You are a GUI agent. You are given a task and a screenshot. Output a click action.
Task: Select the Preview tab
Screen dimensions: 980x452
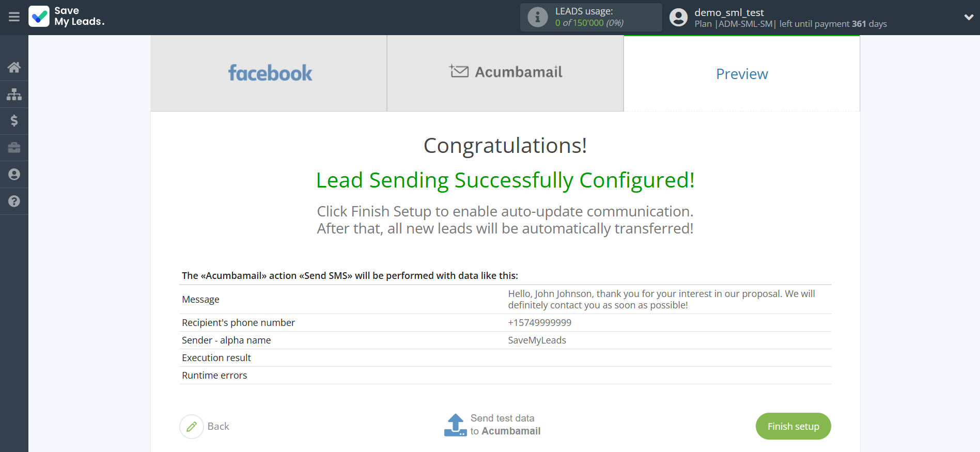click(x=741, y=74)
